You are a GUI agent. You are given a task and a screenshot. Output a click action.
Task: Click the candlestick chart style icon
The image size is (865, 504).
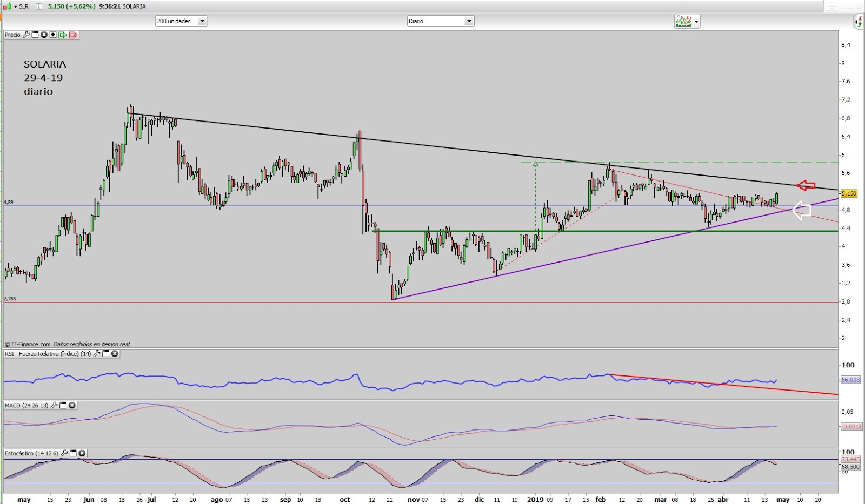coord(7,6)
